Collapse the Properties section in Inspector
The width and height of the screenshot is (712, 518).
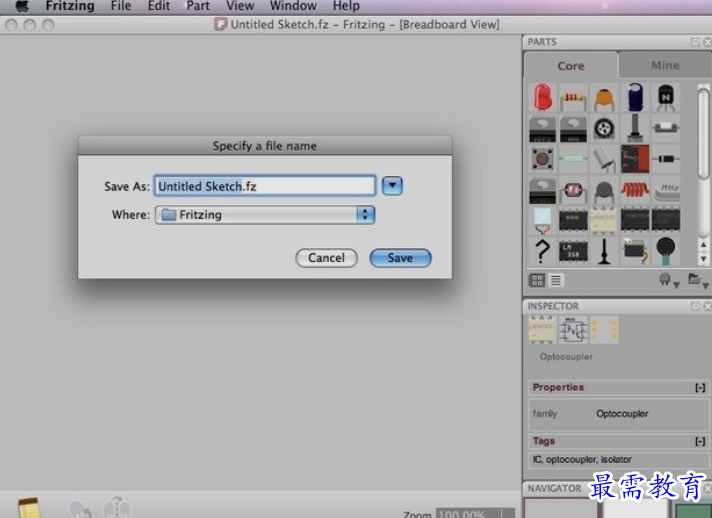(x=699, y=387)
